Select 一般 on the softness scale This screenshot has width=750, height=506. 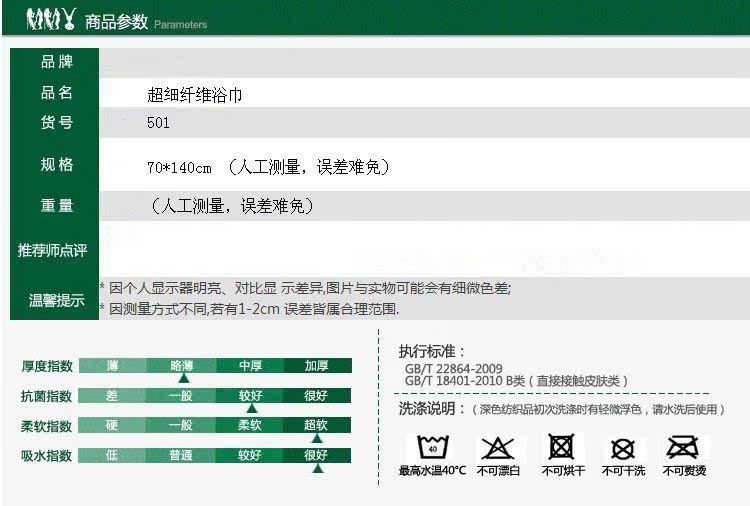point(180,425)
